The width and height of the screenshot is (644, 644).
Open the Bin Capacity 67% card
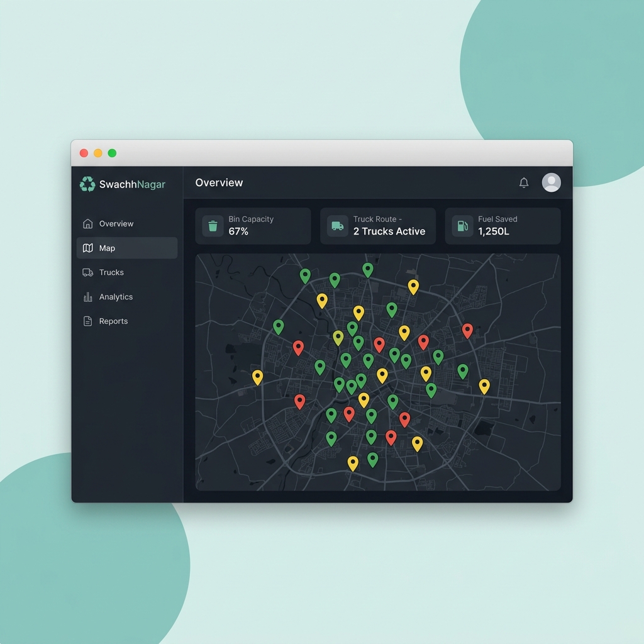pos(253,226)
